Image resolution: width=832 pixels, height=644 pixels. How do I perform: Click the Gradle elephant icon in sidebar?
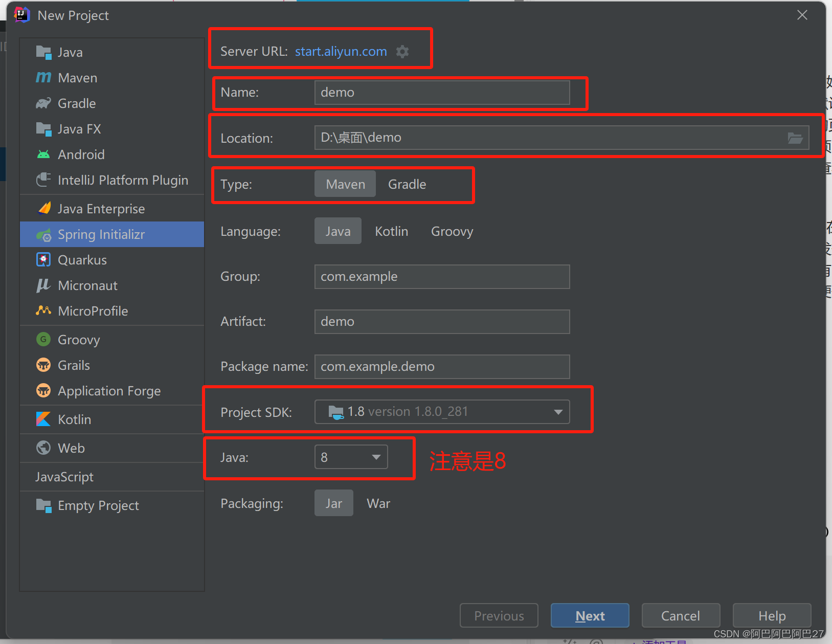point(43,103)
